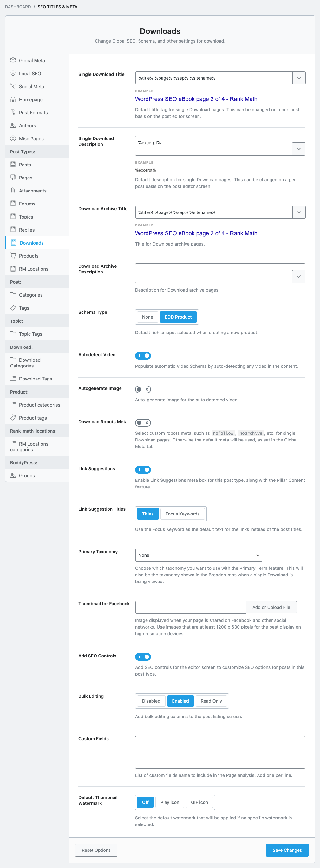Select the Social Meta sharing icon

[x=13, y=86]
